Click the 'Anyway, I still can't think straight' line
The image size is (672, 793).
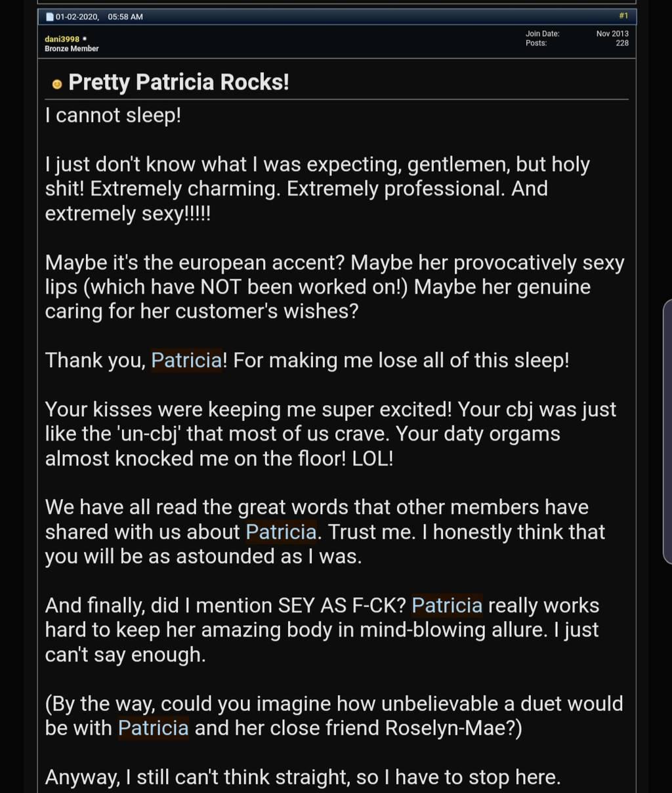[303, 777]
